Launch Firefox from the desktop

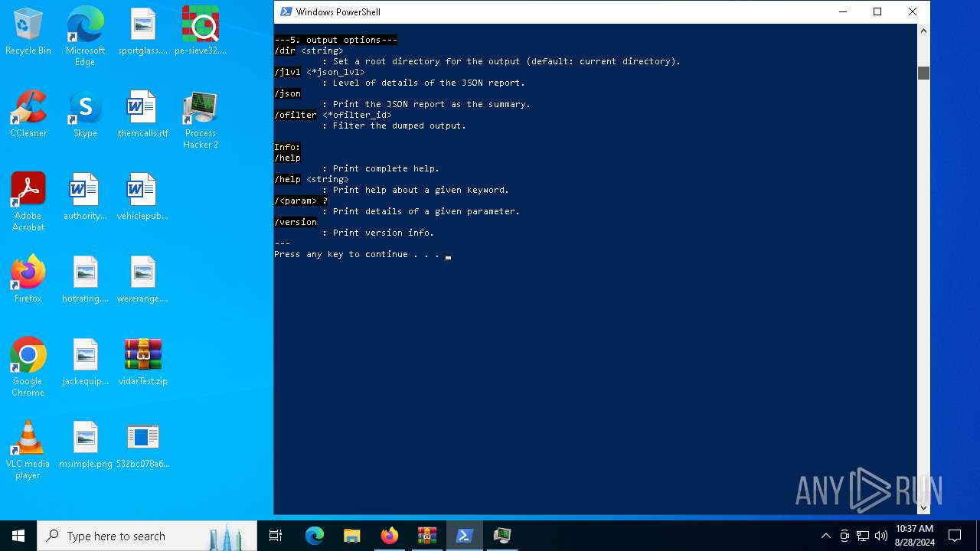pyautogui.click(x=28, y=280)
